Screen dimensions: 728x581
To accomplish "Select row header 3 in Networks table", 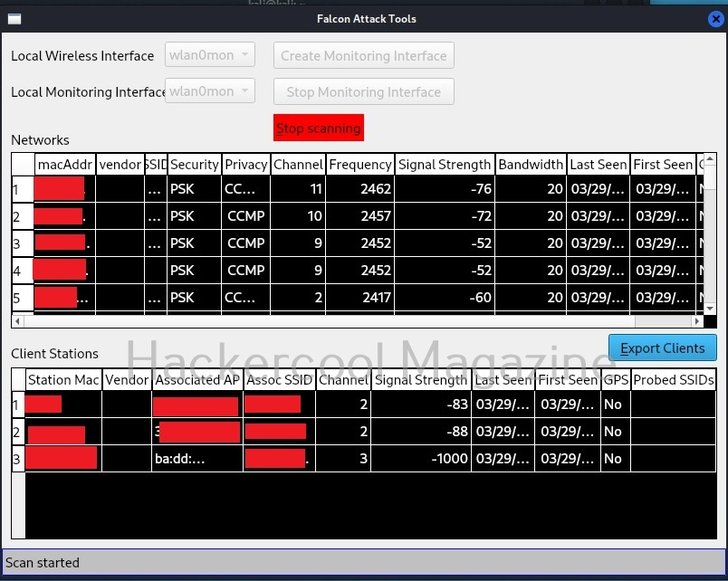I will coord(23,243).
